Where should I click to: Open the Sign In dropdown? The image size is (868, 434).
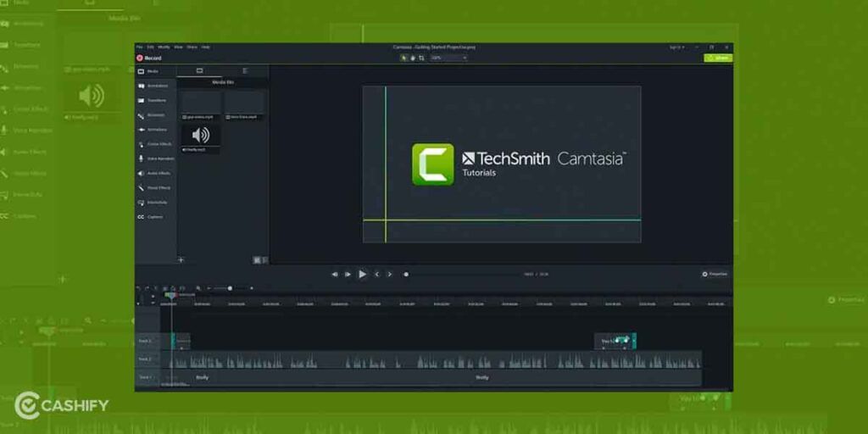tap(676, 47)
